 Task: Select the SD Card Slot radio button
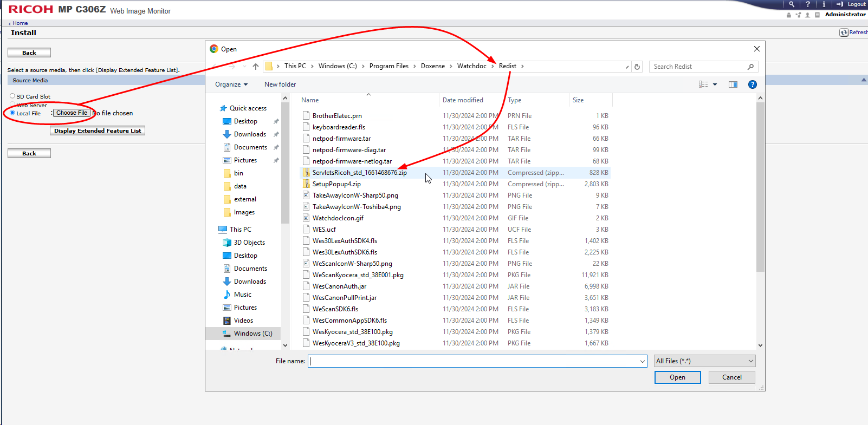tap(12, 96)
